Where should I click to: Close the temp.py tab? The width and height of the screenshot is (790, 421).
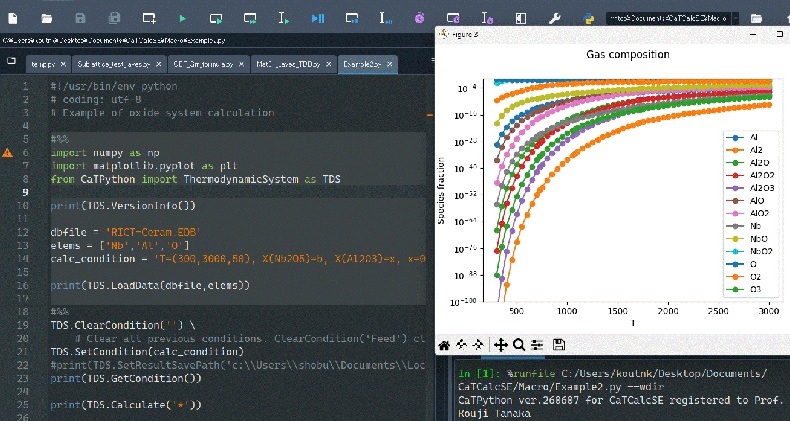[63, 64]
